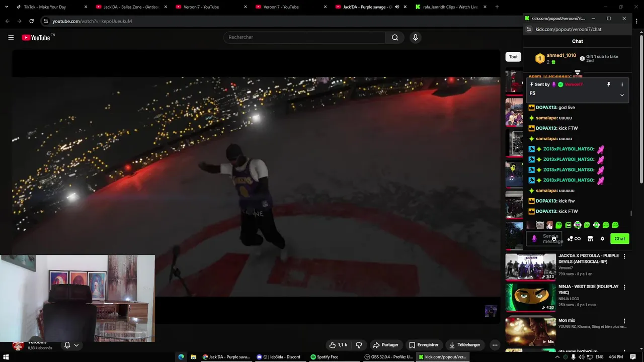Switch to Discord leb3ida taskbar window
644x362 pixels.
coord(279,357)
